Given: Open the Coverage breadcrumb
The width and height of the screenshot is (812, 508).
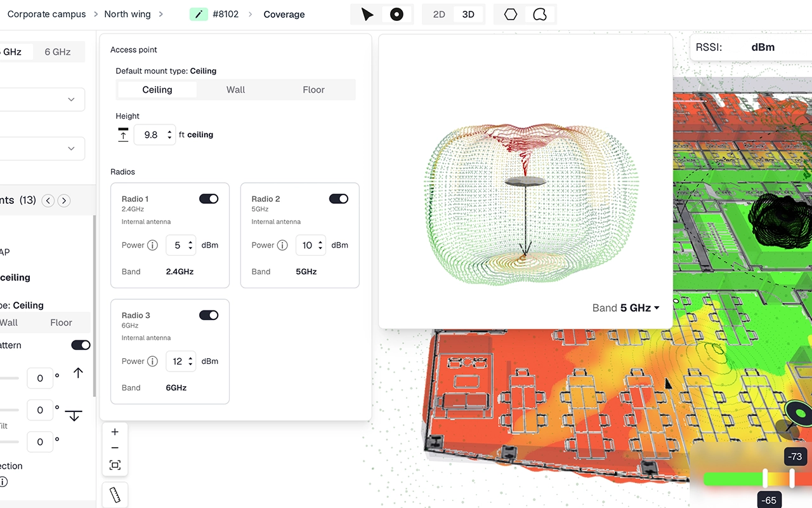Looking at the screenshot, I should (284, 14).
